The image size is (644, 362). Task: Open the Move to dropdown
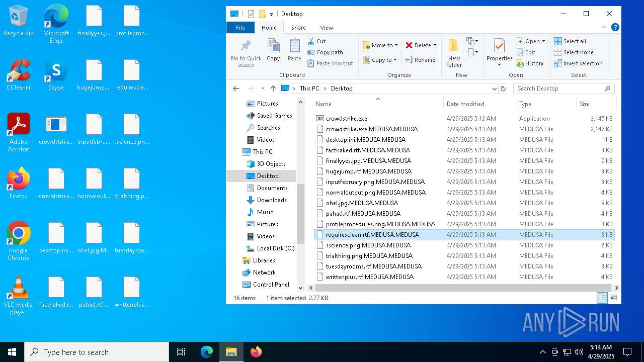point(380,45)
